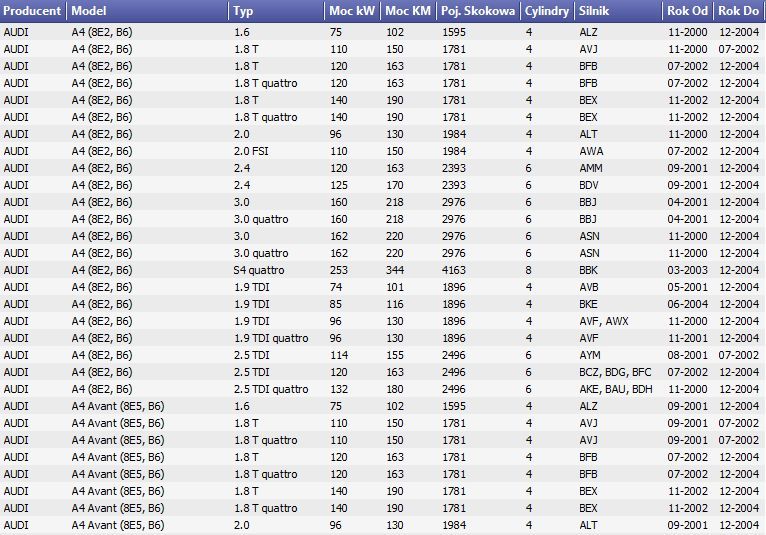Click the '344' KM value

coord(395,270)
